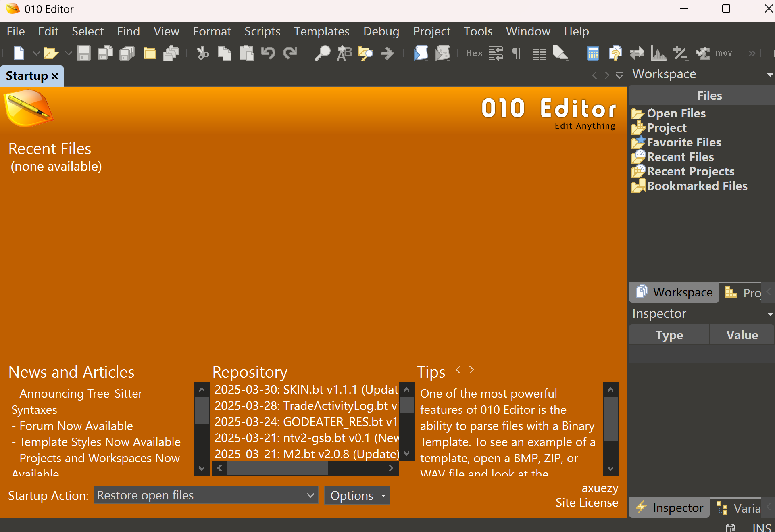This screenshot has height=532, width=775.
Task: Click the Close All stacked pages icon
Action: coord(171,53)
